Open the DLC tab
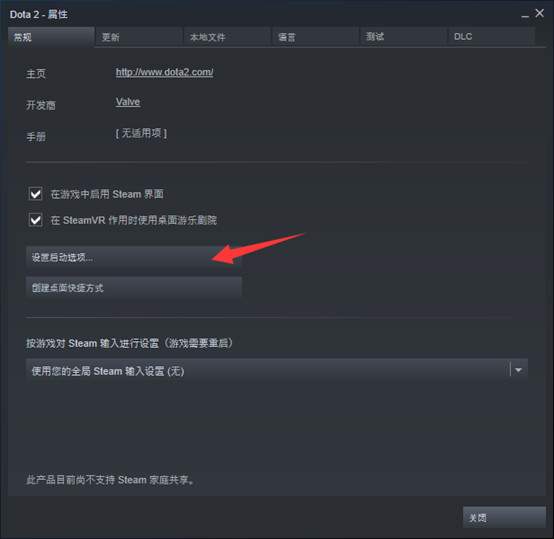 click(x=491, y=37)
